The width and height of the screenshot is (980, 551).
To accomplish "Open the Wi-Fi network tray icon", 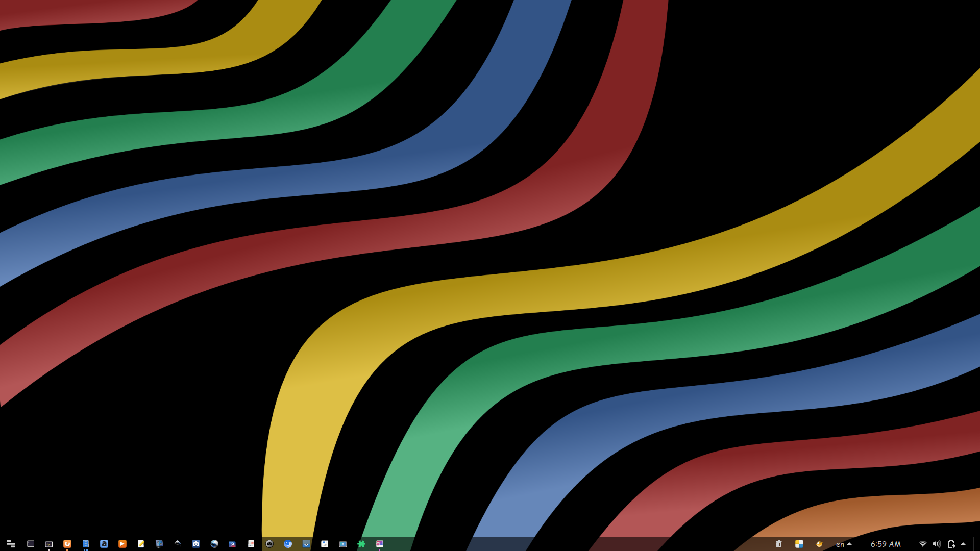I will (x=923, y=544).
